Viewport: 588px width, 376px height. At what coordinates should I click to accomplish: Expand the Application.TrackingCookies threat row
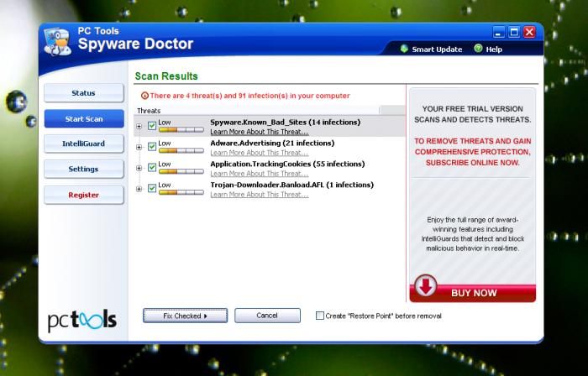tap(139, 168)
